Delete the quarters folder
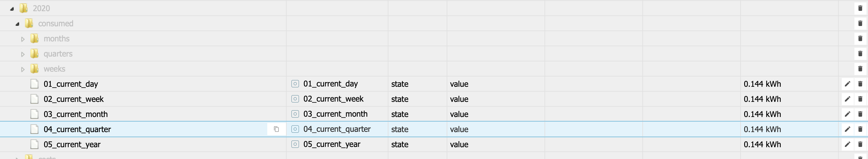Viewport: 868px width, 159px height. 860,54
